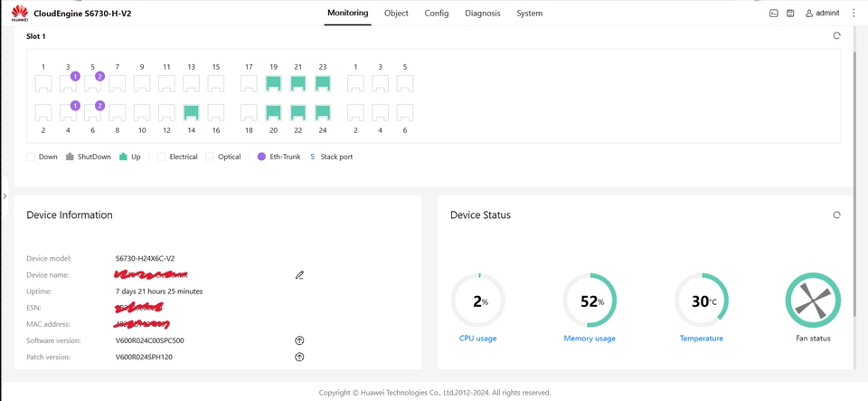Click the Slot 1 heading
The height and width of the screenshot is (401, 868).
pos(36,36)
